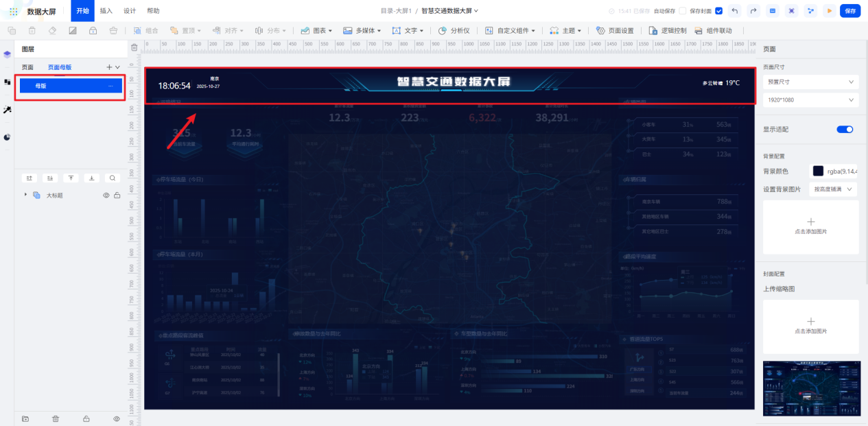Screen dimensions: 868x426
Task: Open the 预置尺寸 size dropdown
Action: pos(811,82)
